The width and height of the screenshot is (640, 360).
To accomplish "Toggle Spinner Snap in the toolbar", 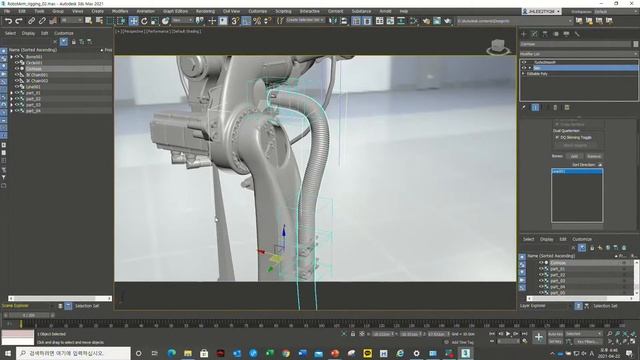I will point(267,21).
